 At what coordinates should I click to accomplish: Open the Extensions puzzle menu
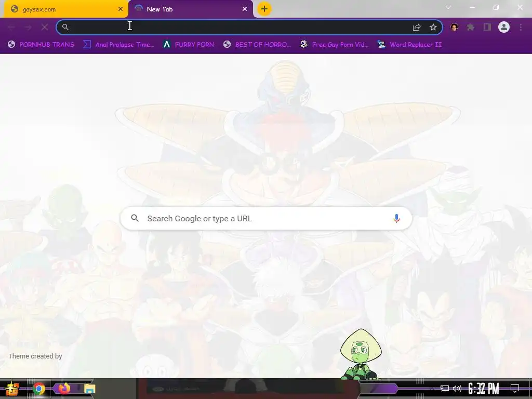pyautogui.click(x=471, y=27)
